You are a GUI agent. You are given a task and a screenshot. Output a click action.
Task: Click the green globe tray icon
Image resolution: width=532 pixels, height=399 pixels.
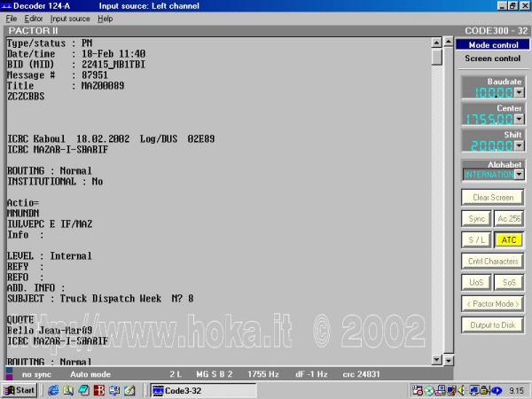click(429, 391)
